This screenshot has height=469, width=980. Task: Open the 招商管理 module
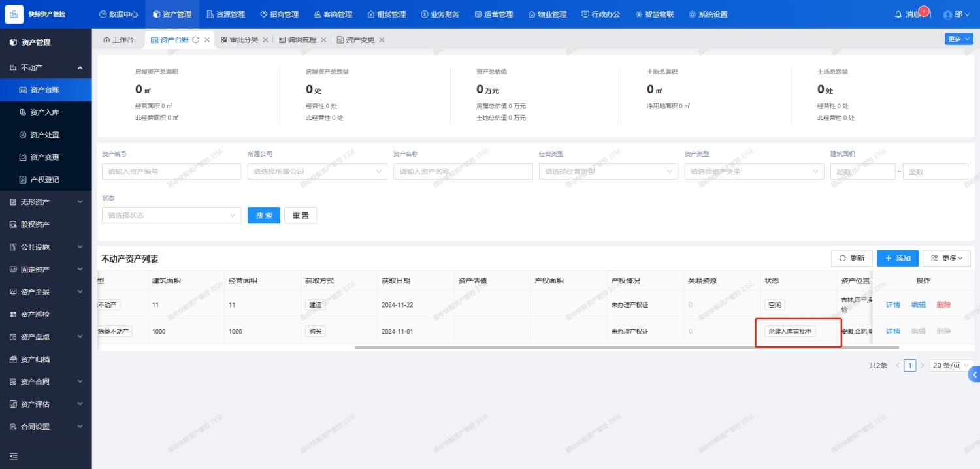pyautogui.click(x=279, y=14)
